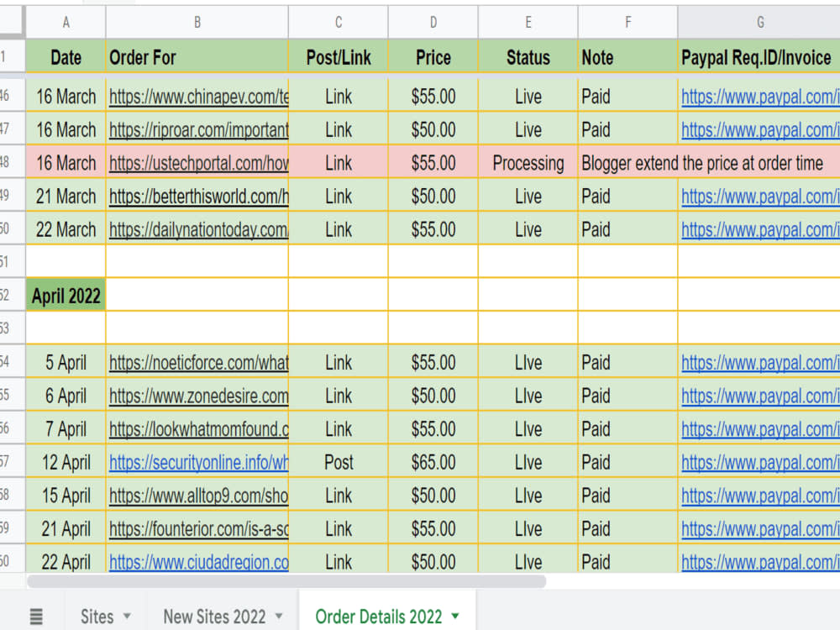Select the '15 April' date cell
840x630 pixels.
click(66, 495)
